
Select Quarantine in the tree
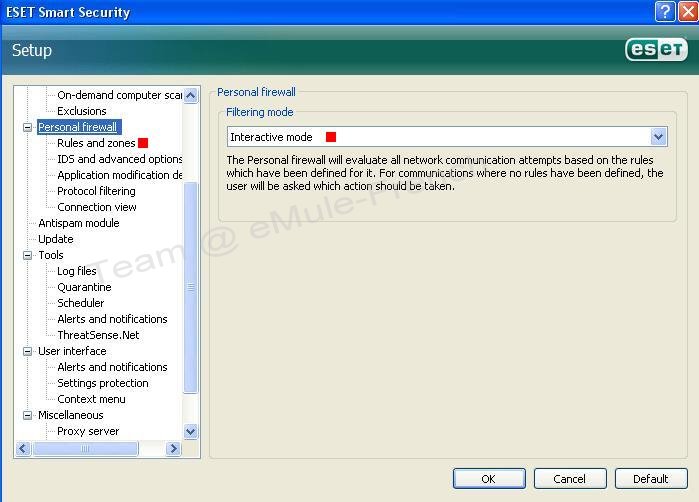tap(84, 287)
